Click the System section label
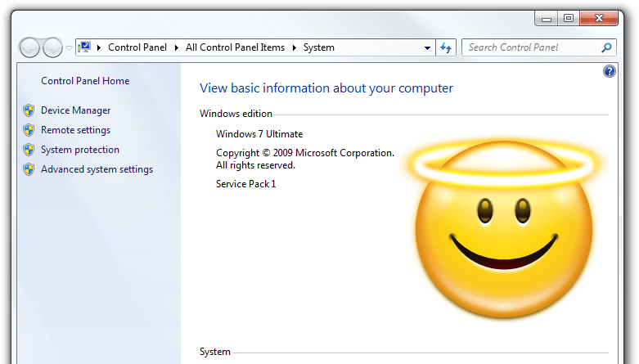This screenshot has height=364, width=639. [x=214, y=352]
